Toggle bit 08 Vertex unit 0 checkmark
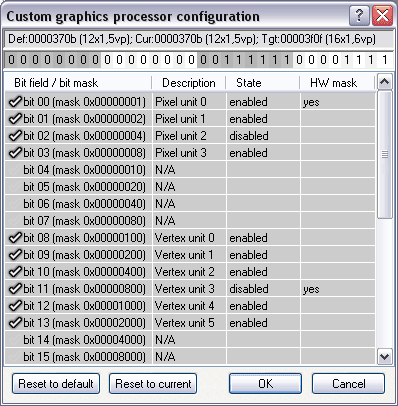The height and width of the screenshot is (406, 398). [x=15, y=237]
